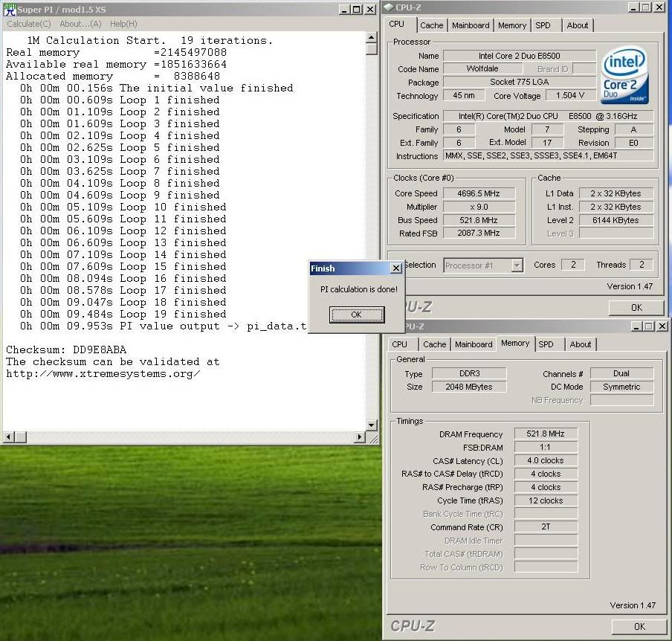Switch to the Cache tab in top CPU-Z window
Viewport: 672px width, 641px height.
point(432,25)
